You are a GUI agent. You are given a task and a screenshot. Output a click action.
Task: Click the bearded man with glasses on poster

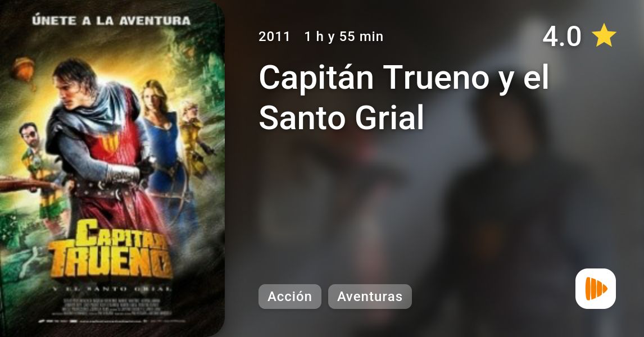coord(39,172)
